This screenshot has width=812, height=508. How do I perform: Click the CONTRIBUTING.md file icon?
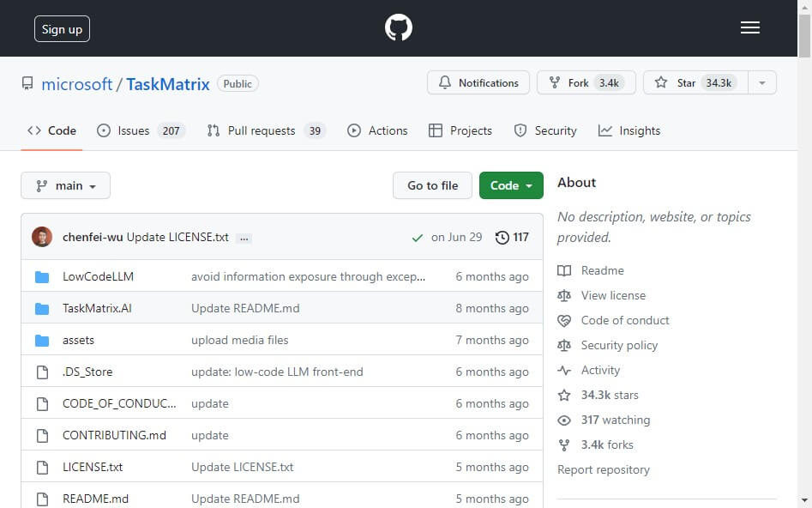point(43,435)
